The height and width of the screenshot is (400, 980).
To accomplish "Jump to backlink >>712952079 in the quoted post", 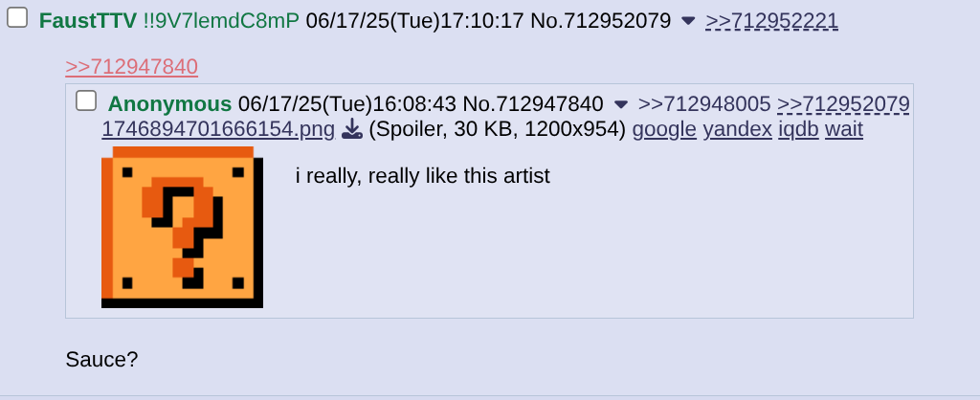I will coord(843,103).
